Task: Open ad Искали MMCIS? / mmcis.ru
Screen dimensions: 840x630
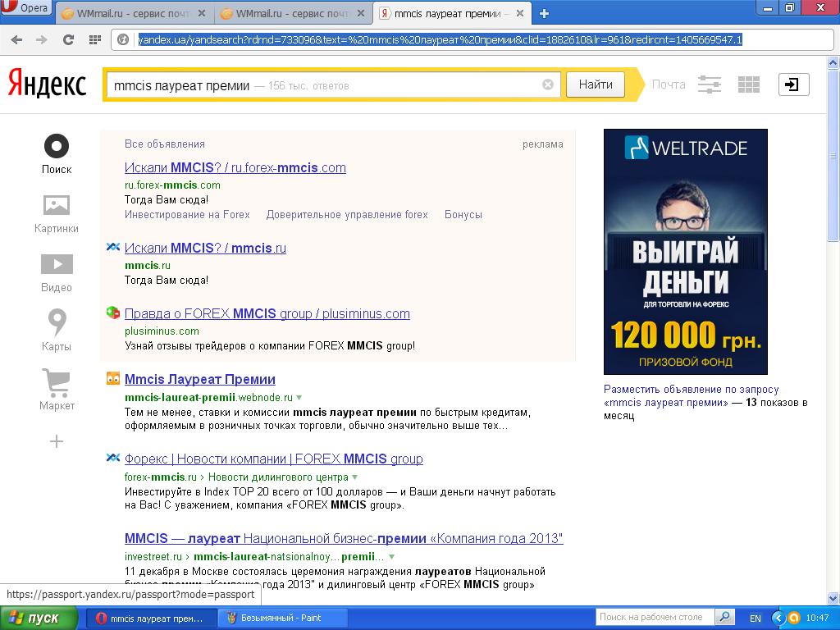Action: [205, 248]
